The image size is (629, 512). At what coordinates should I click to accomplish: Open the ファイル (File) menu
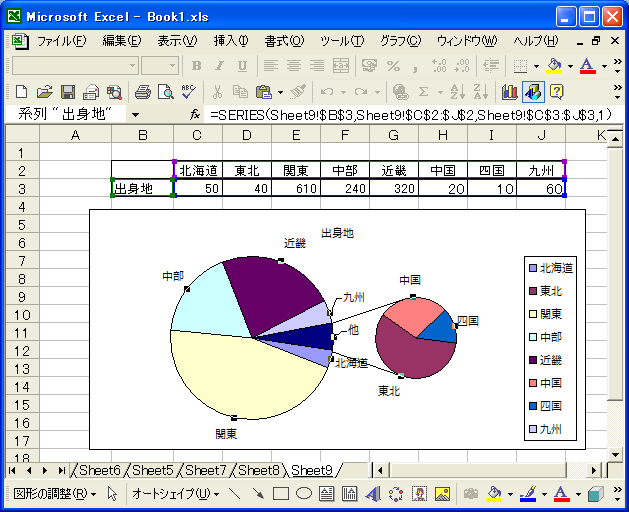[61, 41]
